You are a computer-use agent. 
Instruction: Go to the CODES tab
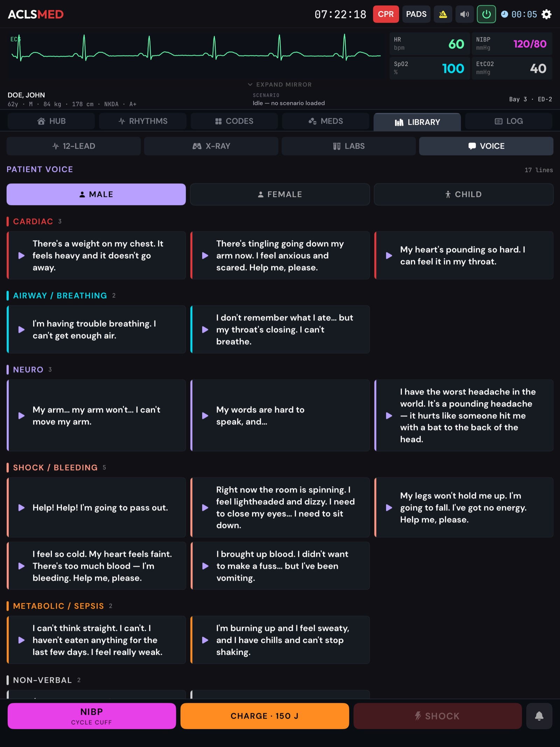point(234,121)
